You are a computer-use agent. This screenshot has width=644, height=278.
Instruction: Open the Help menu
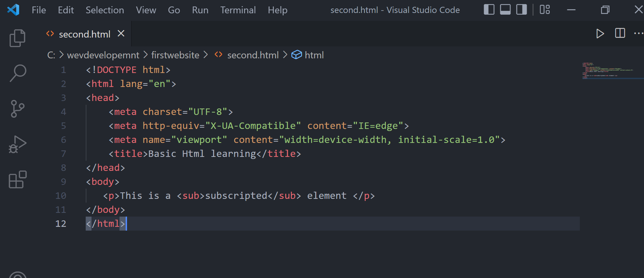click(x=278, y=10)
